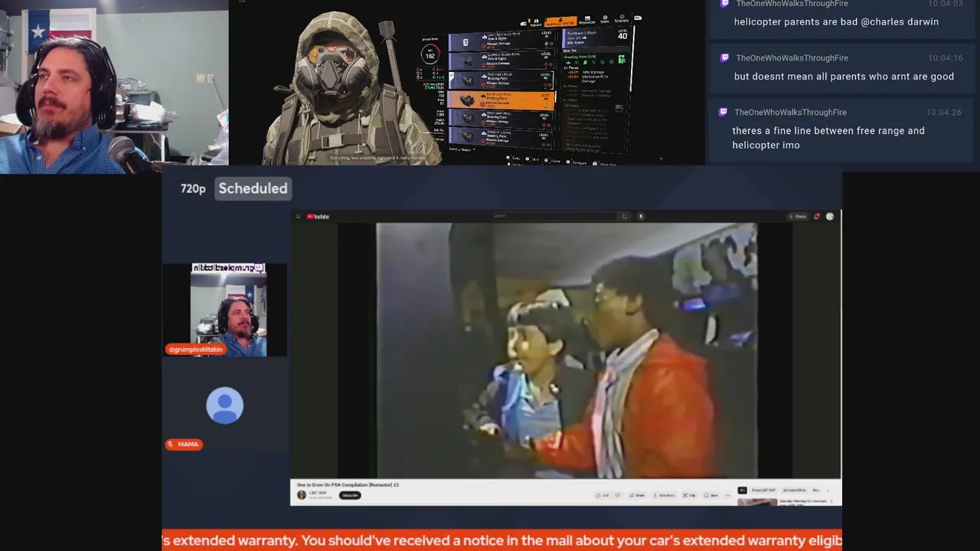
Task: Select the All filter chip
Action: coord(742,491)
